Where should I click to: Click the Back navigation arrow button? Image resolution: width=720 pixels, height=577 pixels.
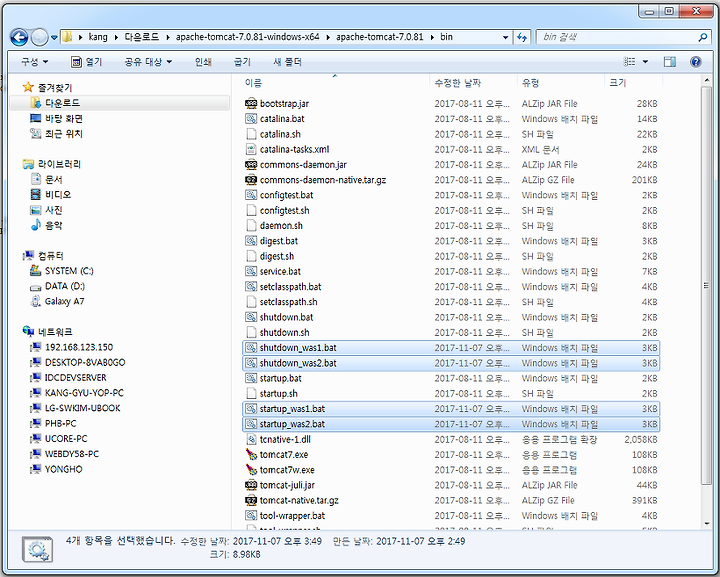coord(19,37)
